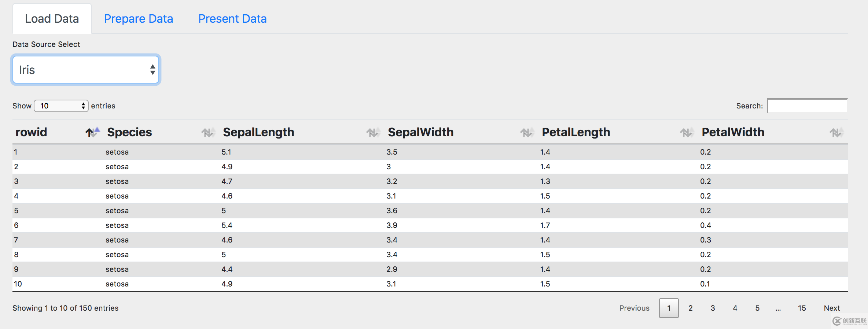Sort table by Species column icon
868x329 pixels.
[208, 133]
